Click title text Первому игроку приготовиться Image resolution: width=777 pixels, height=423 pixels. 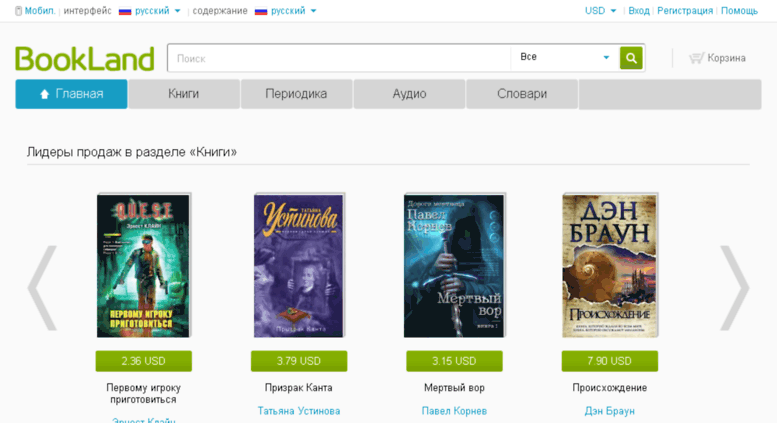(x=144, y=394)
